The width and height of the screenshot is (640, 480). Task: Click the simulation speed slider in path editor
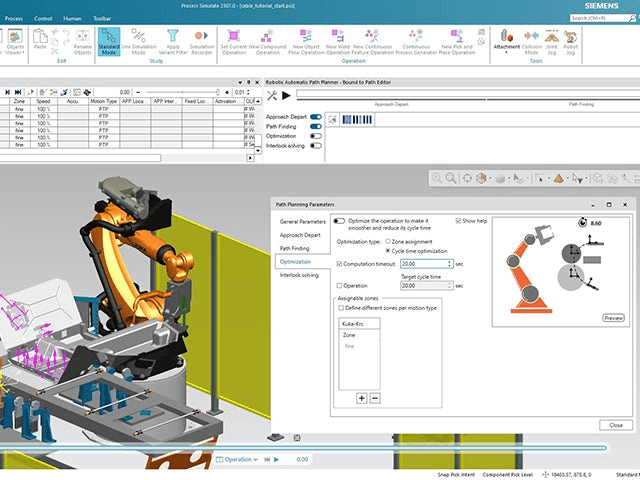click(182, 92)
